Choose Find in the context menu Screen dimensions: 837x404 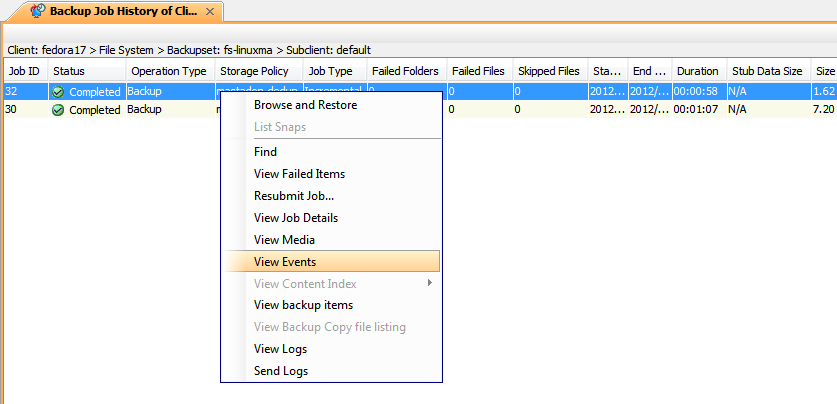pos(265,152)
